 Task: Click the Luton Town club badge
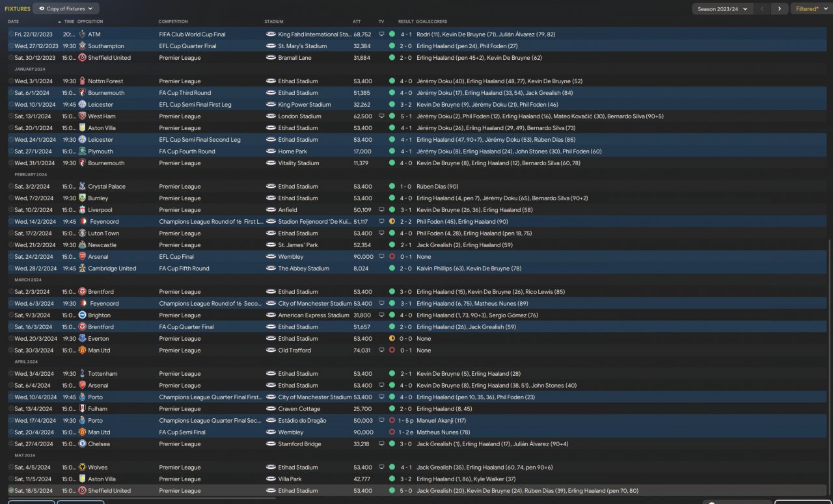click(x=82, y=233)
